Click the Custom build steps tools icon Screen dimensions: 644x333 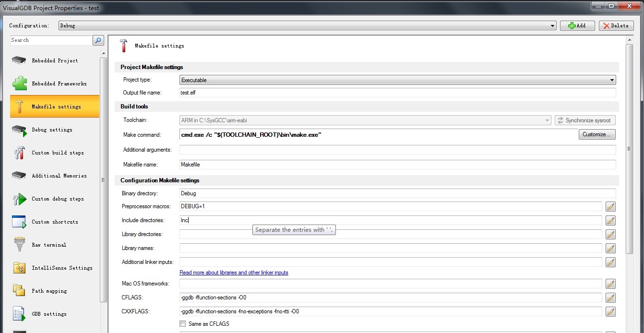tap(19, 153)
